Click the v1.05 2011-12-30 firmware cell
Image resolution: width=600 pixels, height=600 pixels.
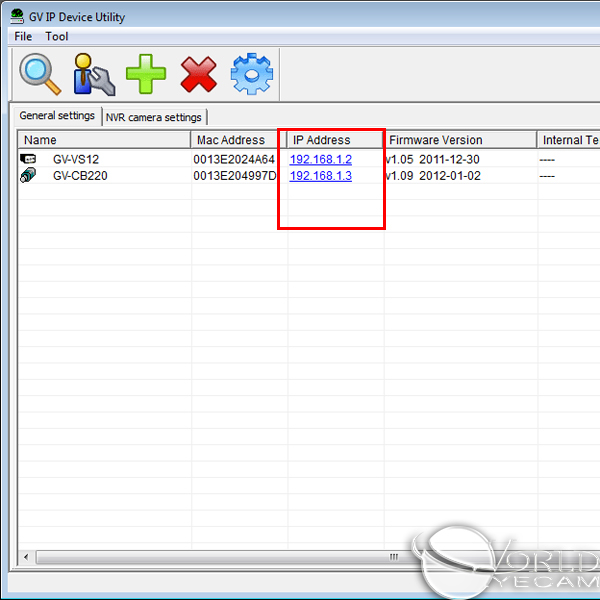pos(432,159)
